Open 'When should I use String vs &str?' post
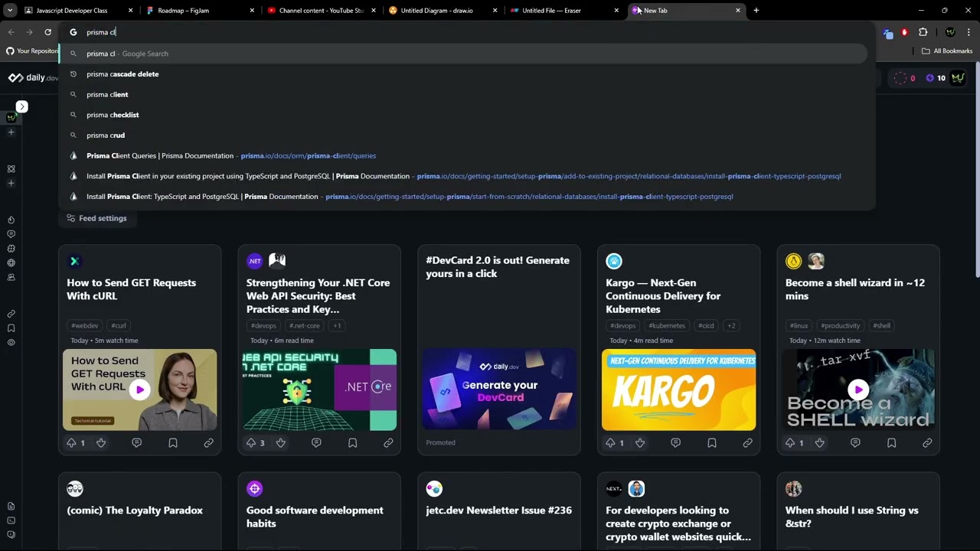Viewport: 980px width, 551px height. [x=851, y=517]
